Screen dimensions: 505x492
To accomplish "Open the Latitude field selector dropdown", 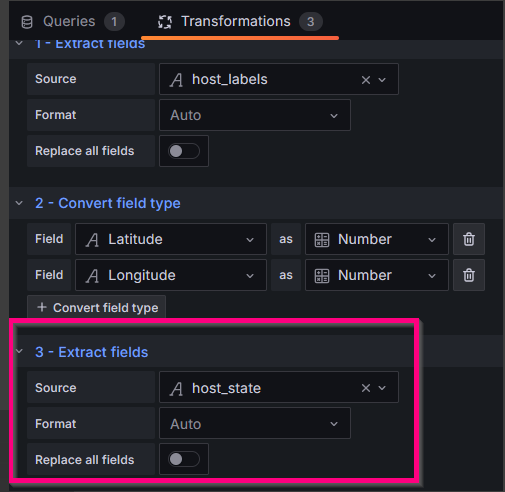I will (171, 239).
